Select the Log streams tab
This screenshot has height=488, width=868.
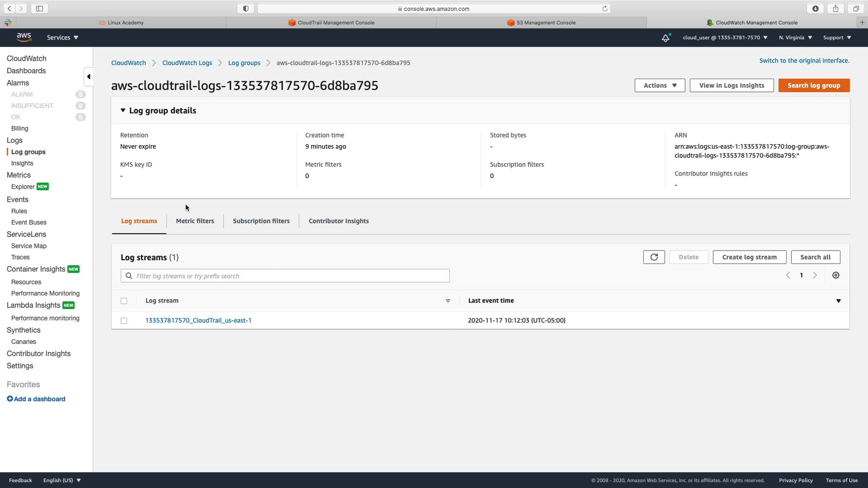139,221
